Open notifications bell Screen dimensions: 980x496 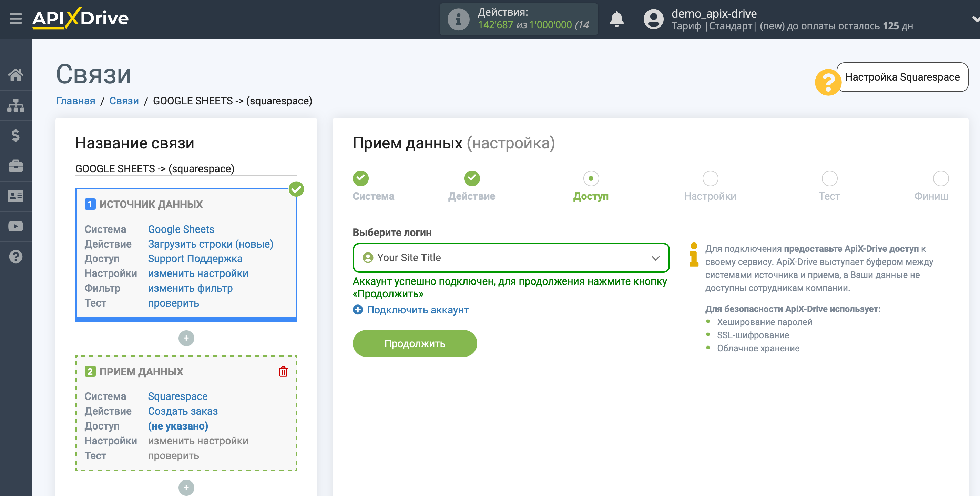tap(616, 19)
